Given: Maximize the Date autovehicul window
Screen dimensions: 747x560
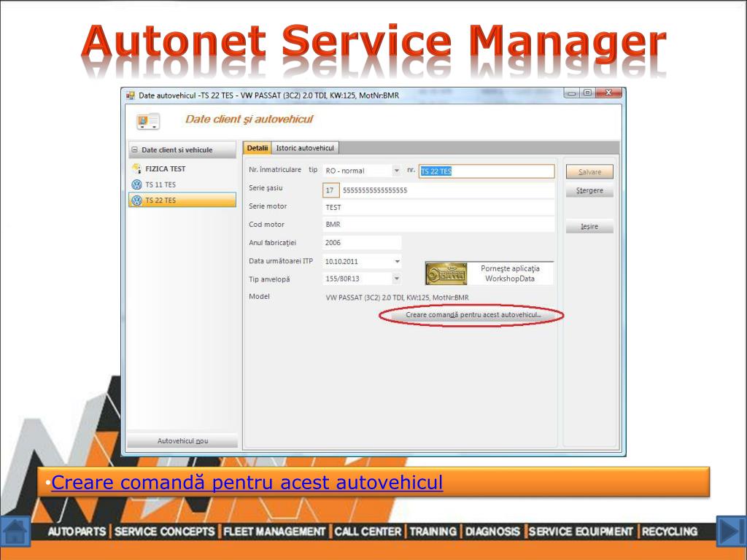Looking at the screenshot, I should pos(587,93).
